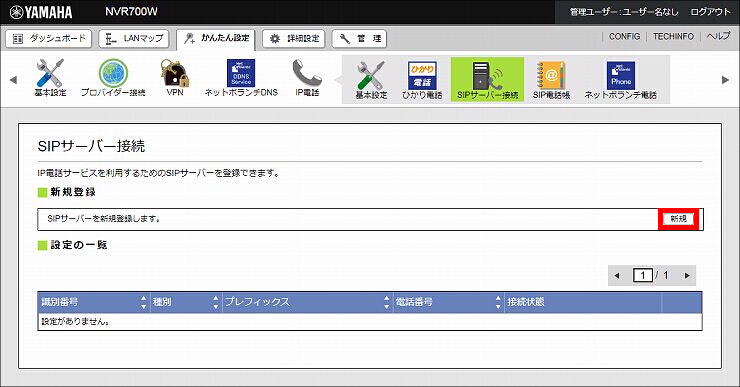Open the VPN keys and padlock icon
This screenshot has height=387, width=740.
[x=175, y=78]
